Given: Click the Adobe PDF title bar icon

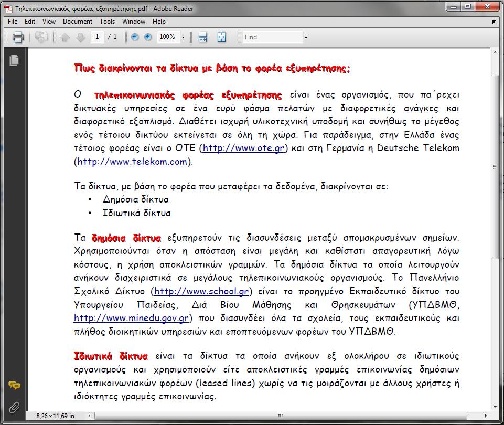Looking at the screenshot, I should tap(9, 9).
